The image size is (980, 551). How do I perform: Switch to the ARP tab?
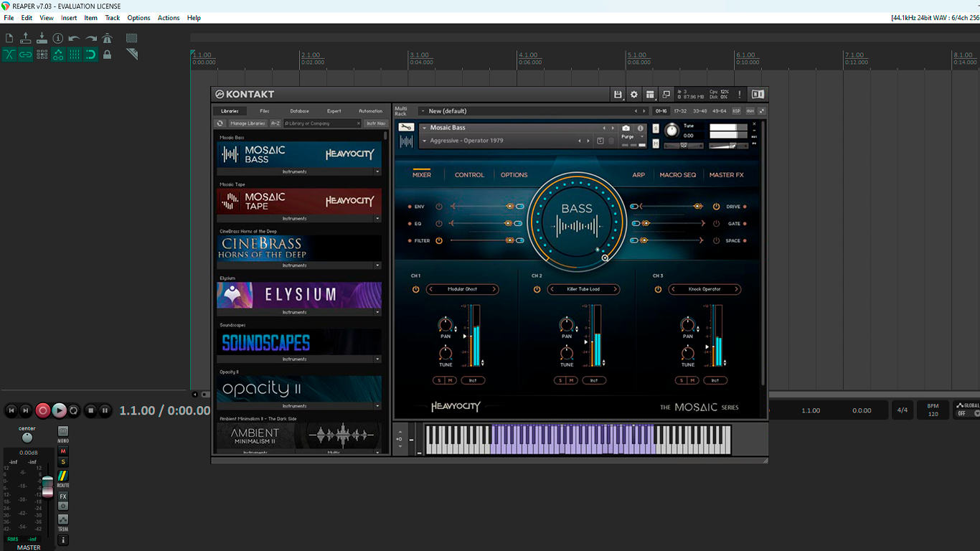click(x=639, y=175)
